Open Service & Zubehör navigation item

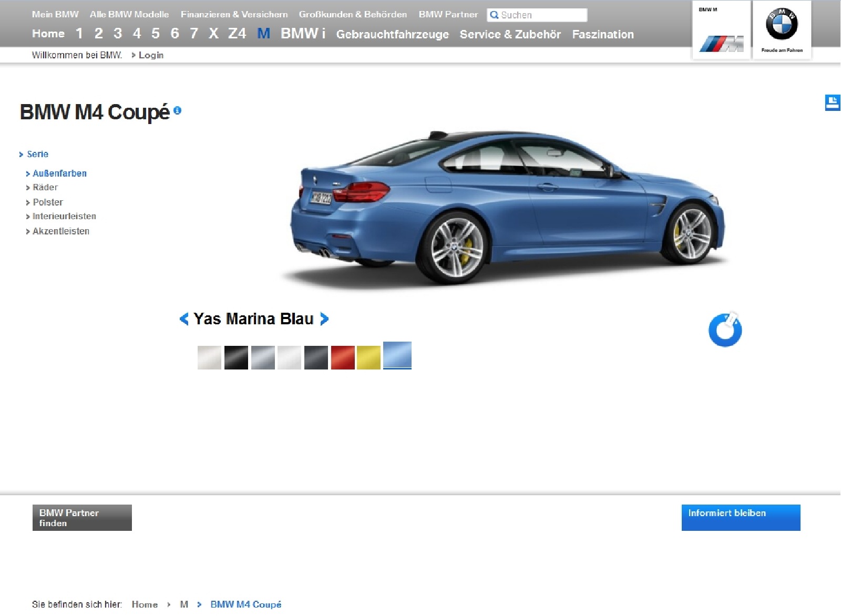point(510,34)
